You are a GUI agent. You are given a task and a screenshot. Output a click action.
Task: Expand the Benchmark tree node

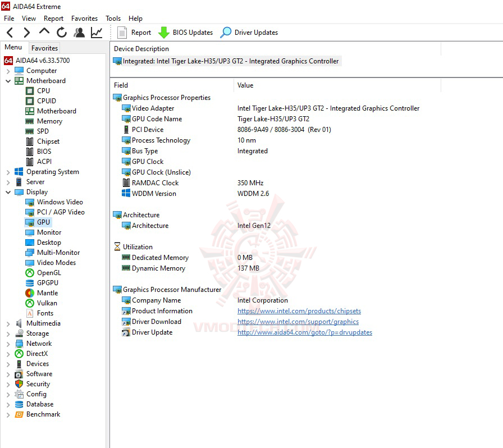(x=8, y=415)
